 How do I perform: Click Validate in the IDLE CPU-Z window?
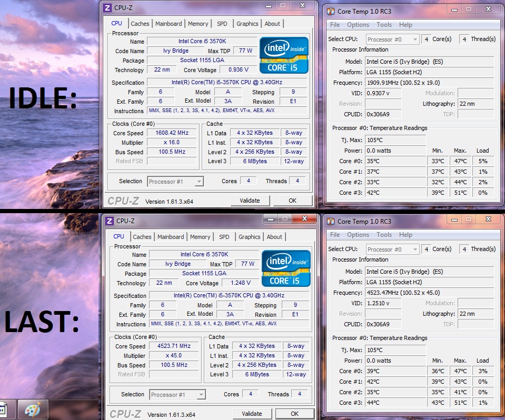click(x=250, y=201)
